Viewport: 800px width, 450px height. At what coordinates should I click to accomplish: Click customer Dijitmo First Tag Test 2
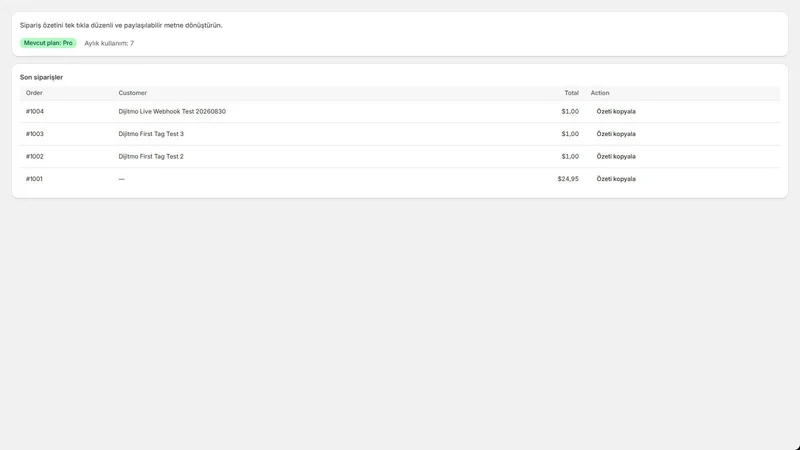click(x=151, y=156)
